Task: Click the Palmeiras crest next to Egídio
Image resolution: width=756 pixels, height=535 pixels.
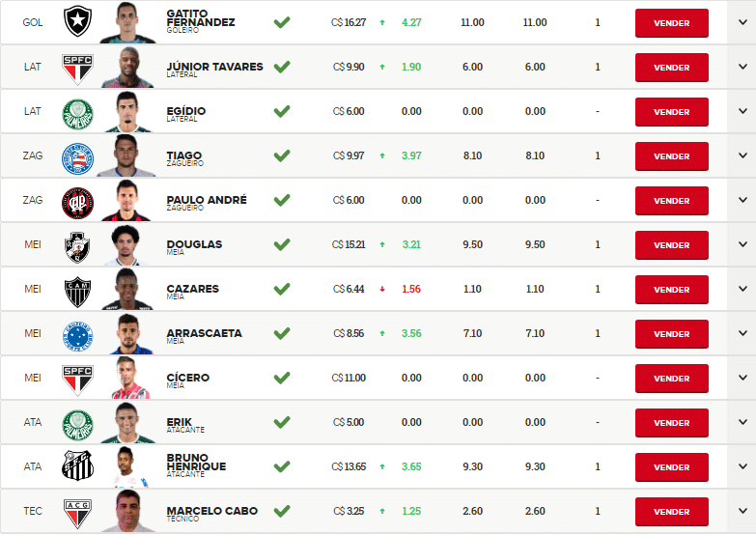Action: pos(77,114)
